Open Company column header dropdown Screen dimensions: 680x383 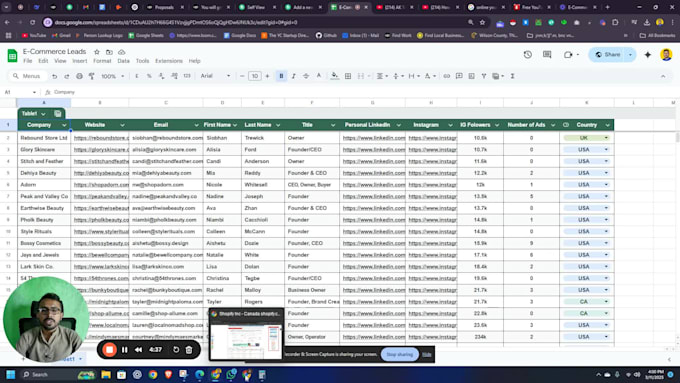(64, 125)
